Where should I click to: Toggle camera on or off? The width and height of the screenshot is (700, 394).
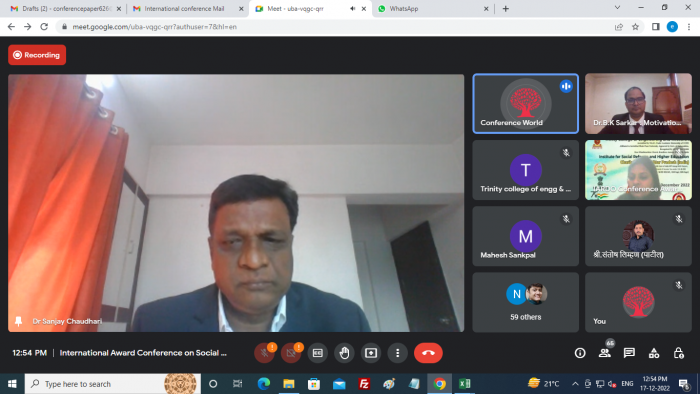[291, 353]
